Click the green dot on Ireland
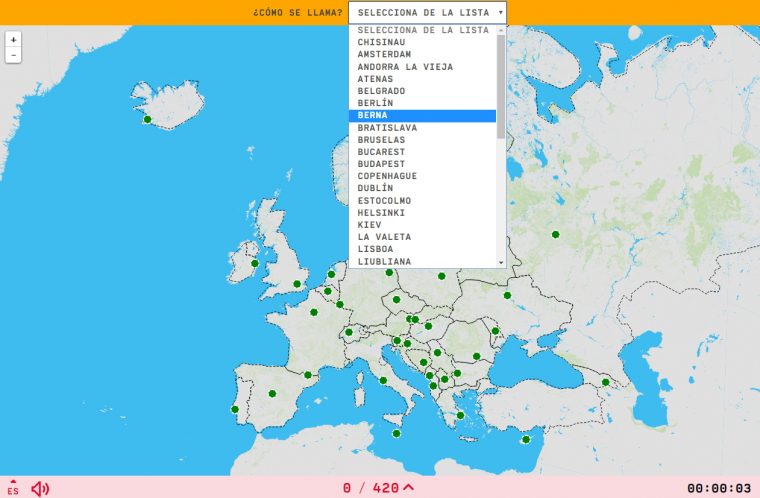The height and width of the screenshot is (498, 760). click(x=255, y=264)
